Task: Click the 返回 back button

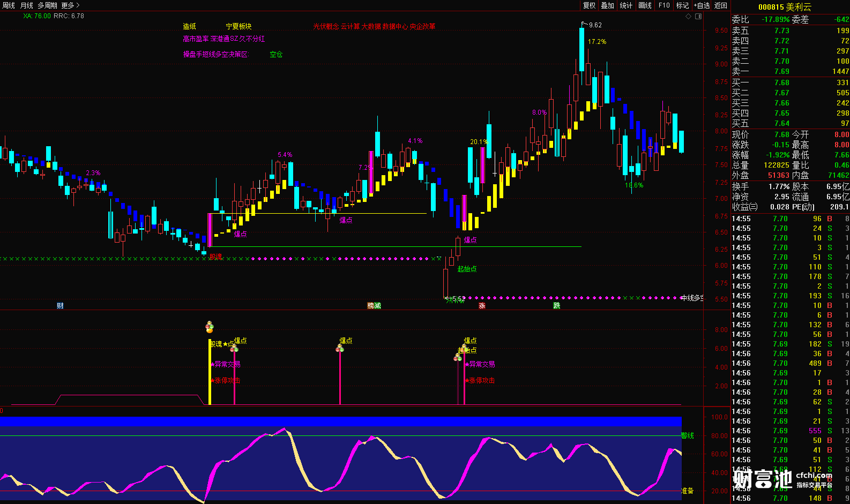Action: (721, 5)
